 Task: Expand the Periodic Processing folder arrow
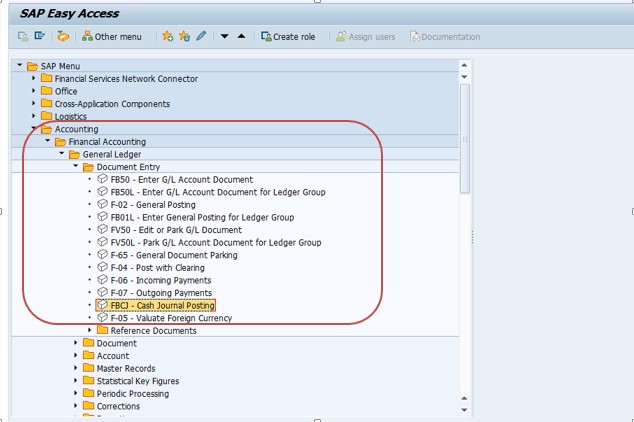(76, 392)
